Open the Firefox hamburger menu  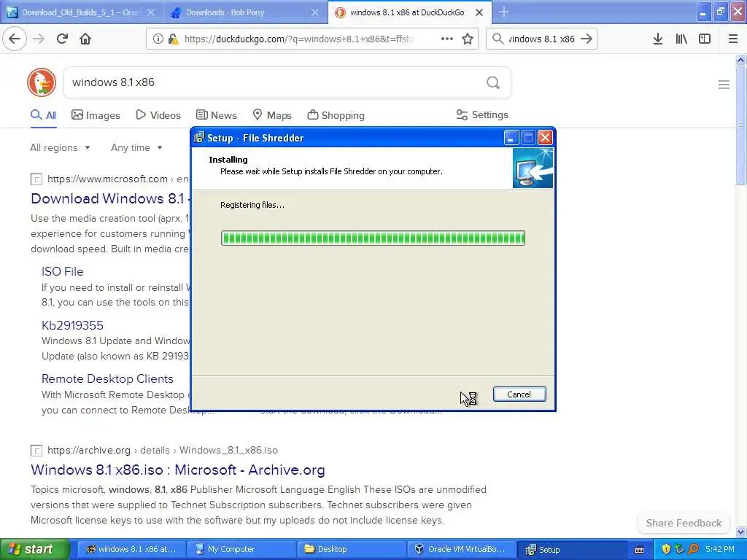click(732, 39)
